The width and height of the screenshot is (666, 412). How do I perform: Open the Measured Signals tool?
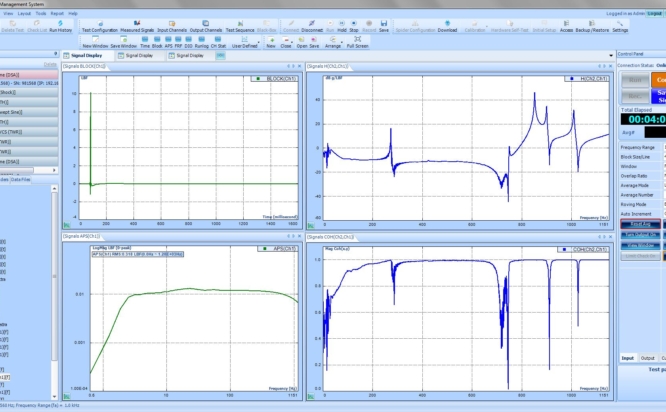pos(137,26)
